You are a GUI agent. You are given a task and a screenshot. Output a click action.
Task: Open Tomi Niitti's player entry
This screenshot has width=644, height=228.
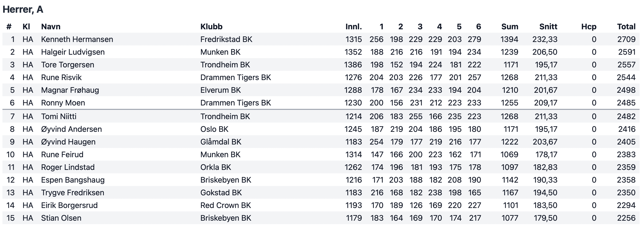pos(59,116)
